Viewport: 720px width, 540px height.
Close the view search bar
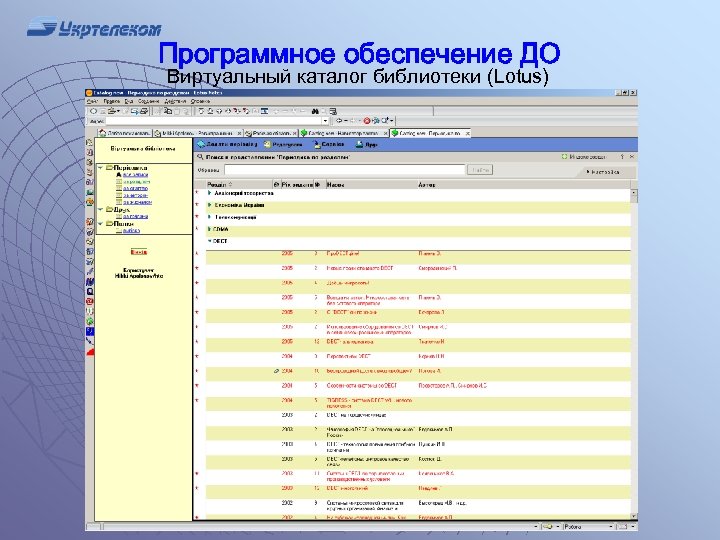pos(632,157)
